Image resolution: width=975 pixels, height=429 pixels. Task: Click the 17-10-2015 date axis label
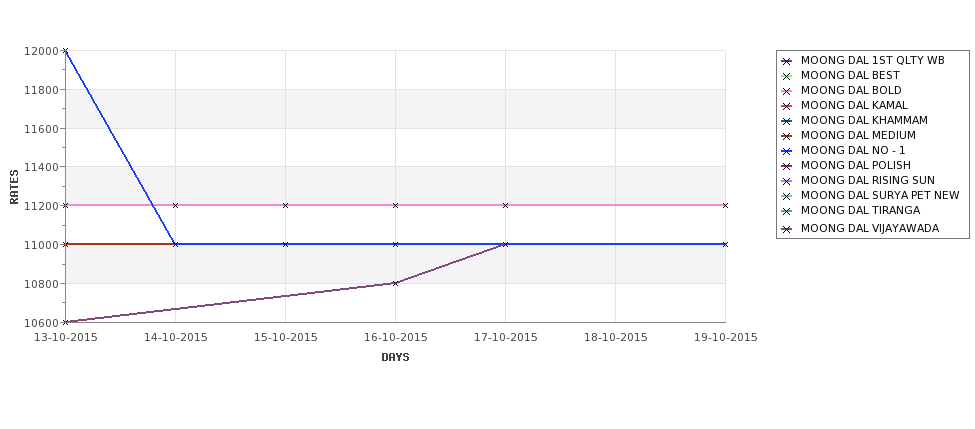506,338
